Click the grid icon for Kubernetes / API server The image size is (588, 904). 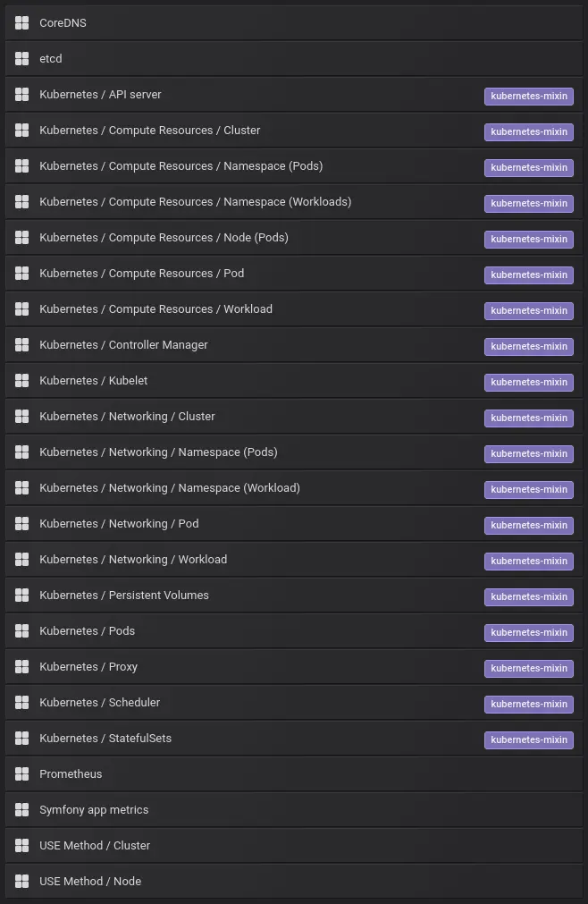pos(21,94)
